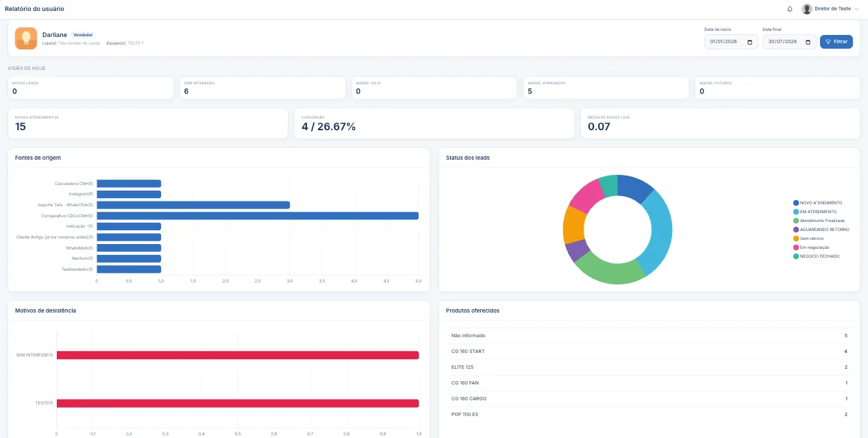Click the TESTE red bar
This screenshot has width=868, height=438.
(238, 403)
